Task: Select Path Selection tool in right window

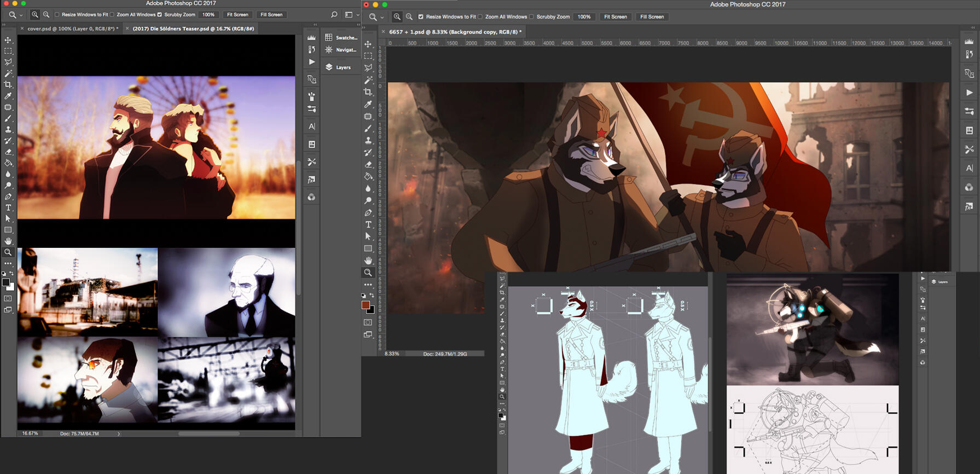Action: click(x=368, y=236)
